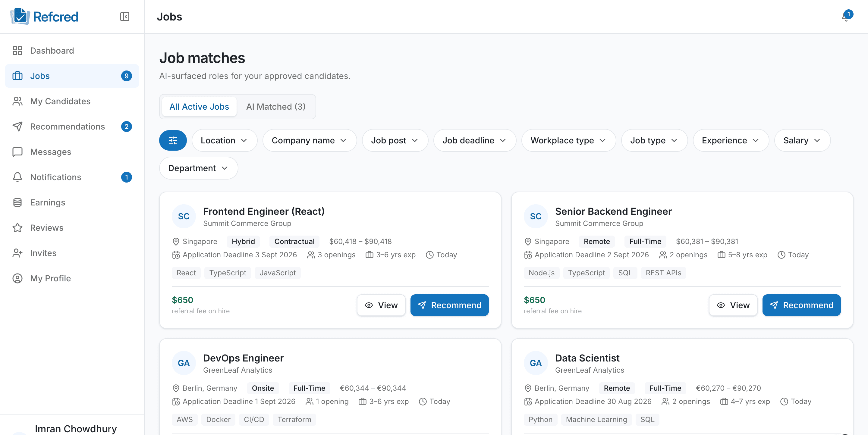Screen dimensions: 868x435
Task: Open the filter sliders button
Action: coord(173,140)
